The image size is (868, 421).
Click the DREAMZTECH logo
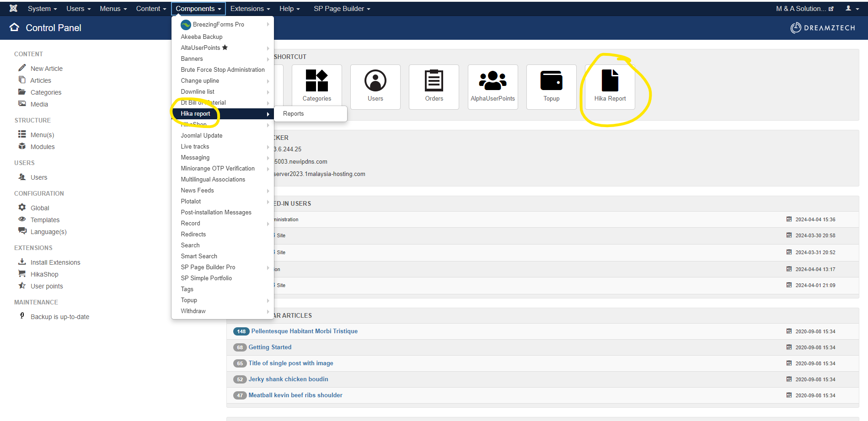point(822,28)
